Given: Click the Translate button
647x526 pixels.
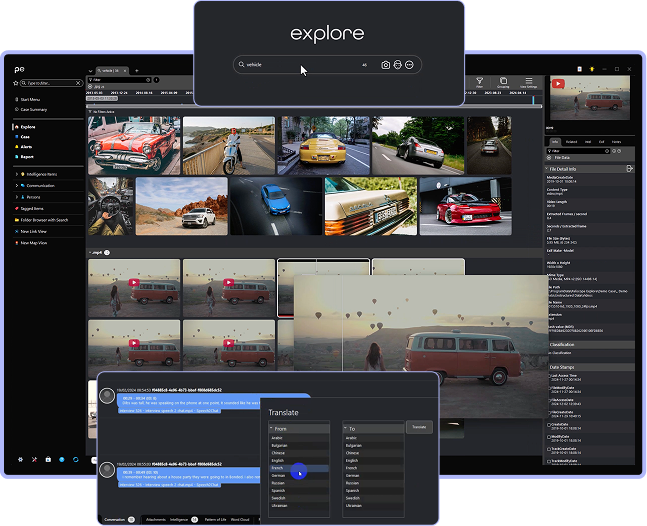Looking at the screenshot, I should click(419, 427).
